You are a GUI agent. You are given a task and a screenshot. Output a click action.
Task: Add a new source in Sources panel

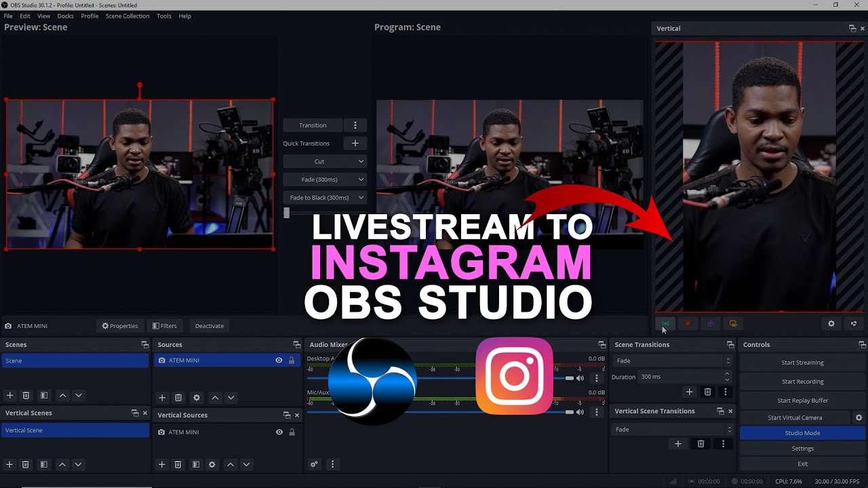162,398
